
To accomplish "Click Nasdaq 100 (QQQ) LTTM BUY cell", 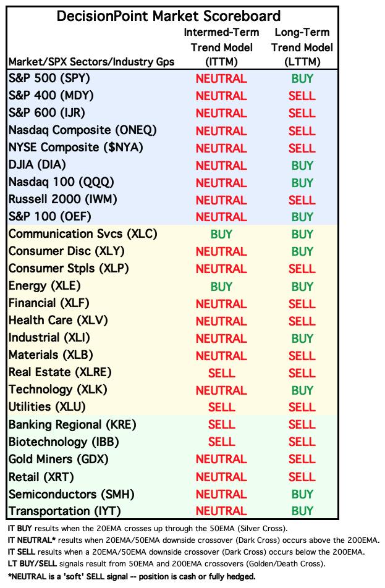I will coord(302,183).
